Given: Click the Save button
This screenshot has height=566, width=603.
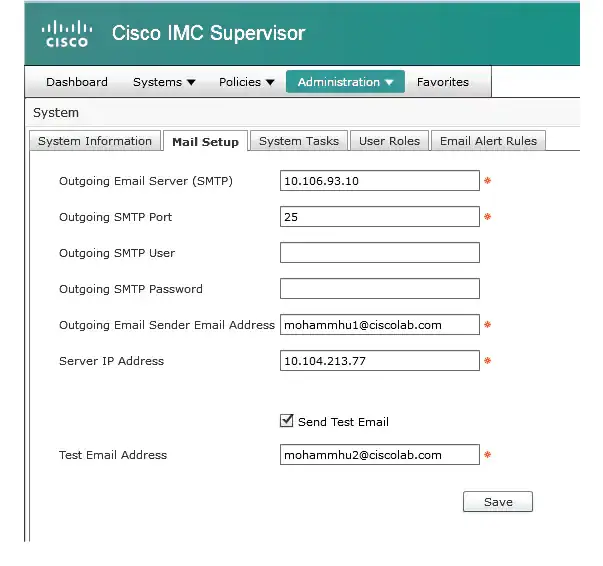Looking at the screenshot, I should (498, 502).
